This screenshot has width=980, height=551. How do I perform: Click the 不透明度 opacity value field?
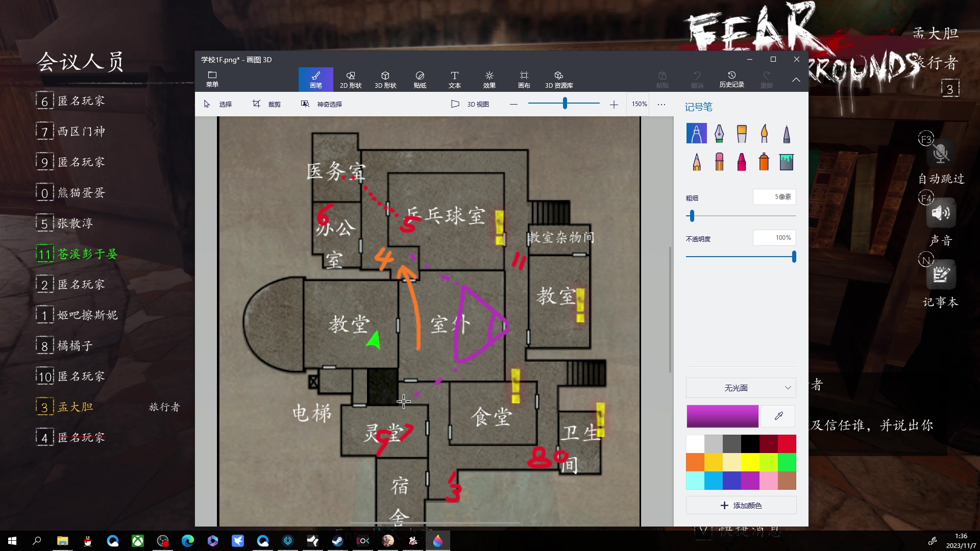[774, 238]
